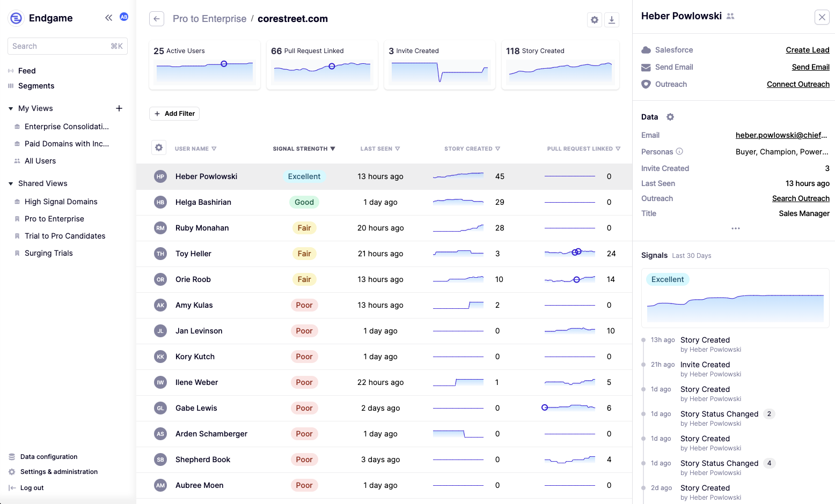
Task: Show more data fields via ellipsis
Action: pos(736,228)
